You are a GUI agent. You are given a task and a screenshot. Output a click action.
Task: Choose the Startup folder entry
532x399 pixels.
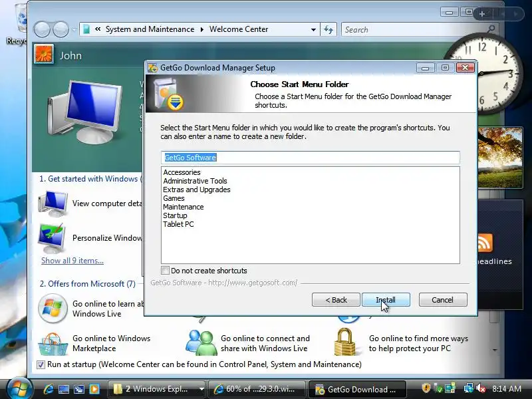pyautogui.click(x=175, y=215)
